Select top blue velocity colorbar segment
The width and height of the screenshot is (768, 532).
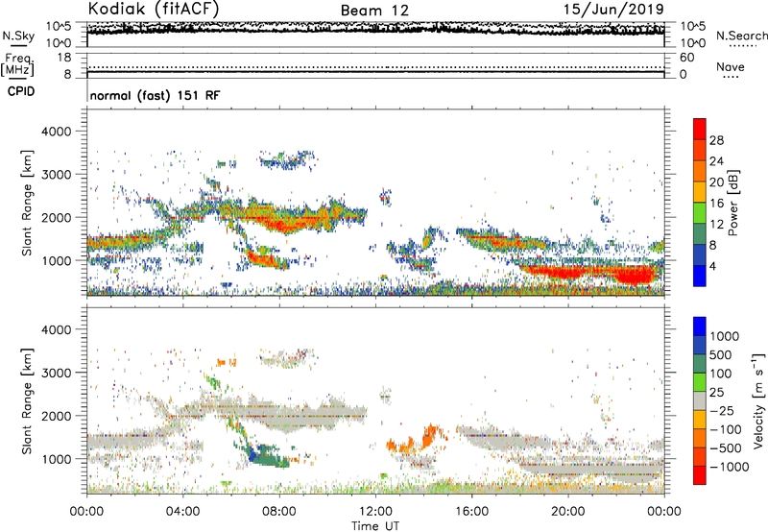coord(700,326)
